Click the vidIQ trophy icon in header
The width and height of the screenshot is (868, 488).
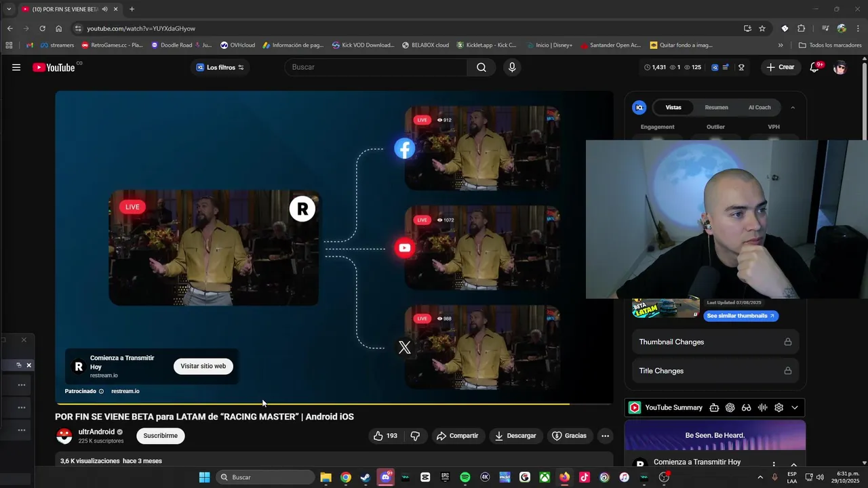(741, 67)
